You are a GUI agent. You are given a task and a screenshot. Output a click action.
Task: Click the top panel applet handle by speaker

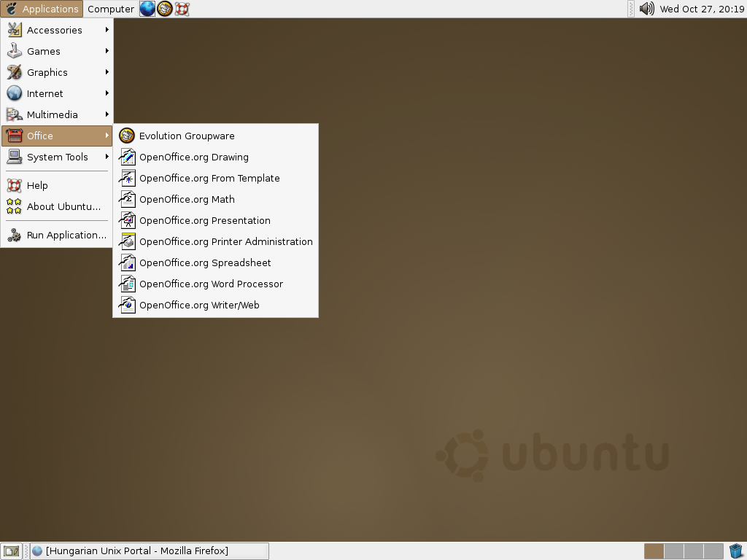pos(631,9)
